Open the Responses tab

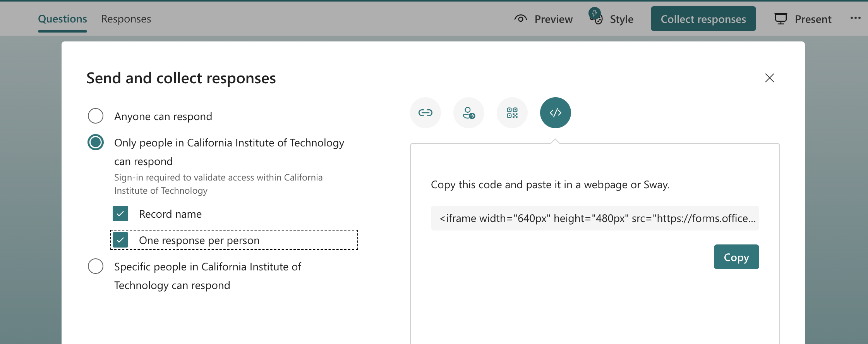(126, 19)
